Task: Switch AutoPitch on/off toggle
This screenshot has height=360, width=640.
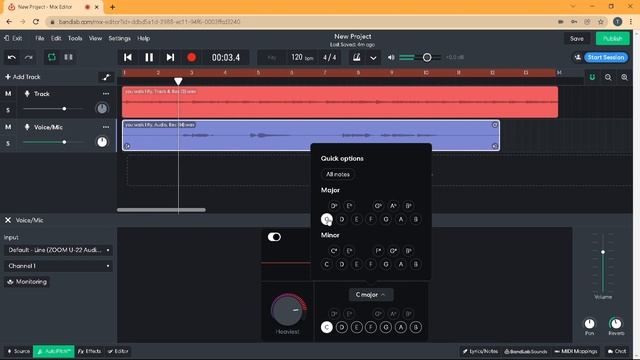Action: point(274,237)
